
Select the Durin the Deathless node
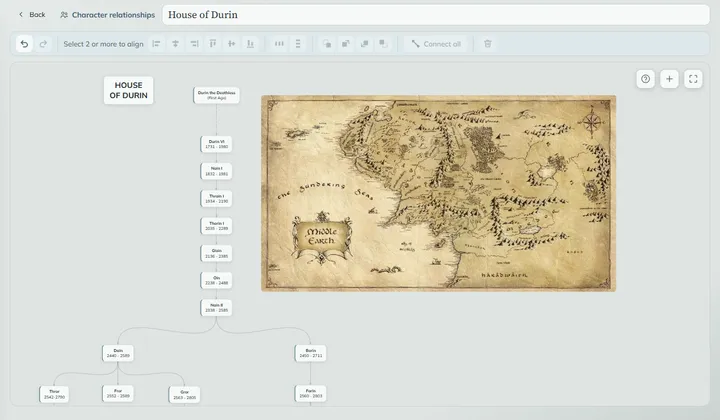tap(217, 95)
